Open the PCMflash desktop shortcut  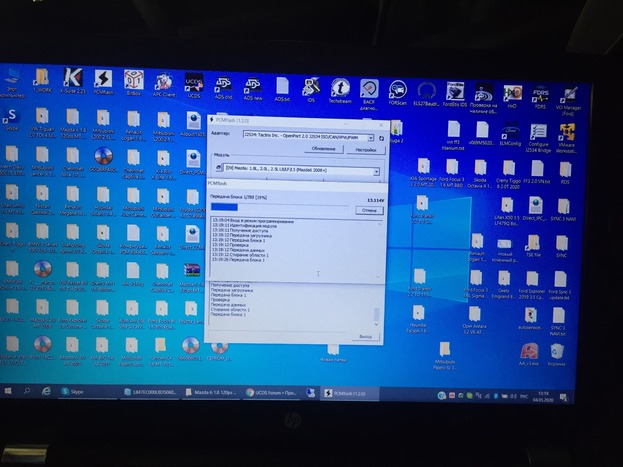(x=103, y=81)
